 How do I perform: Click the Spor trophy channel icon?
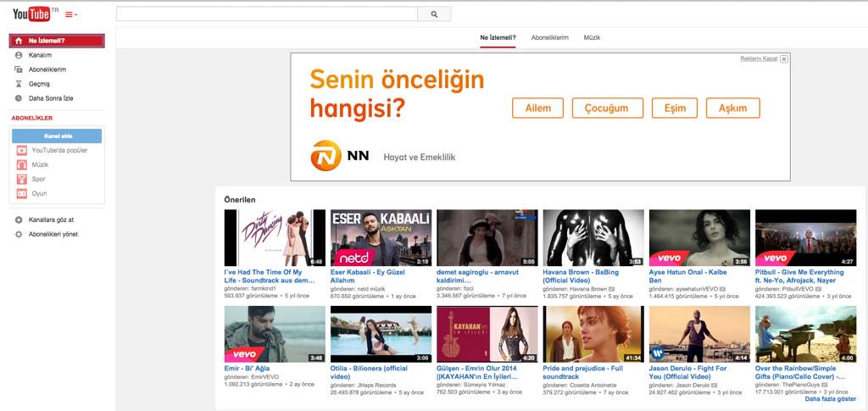coord(21,179)
